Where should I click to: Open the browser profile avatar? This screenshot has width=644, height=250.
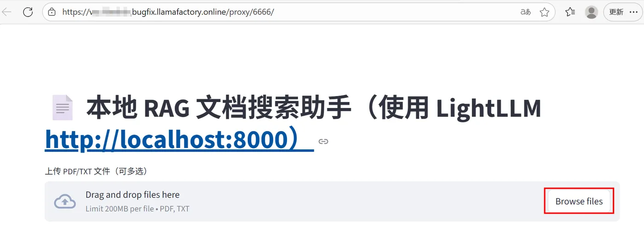click(592, 12)
